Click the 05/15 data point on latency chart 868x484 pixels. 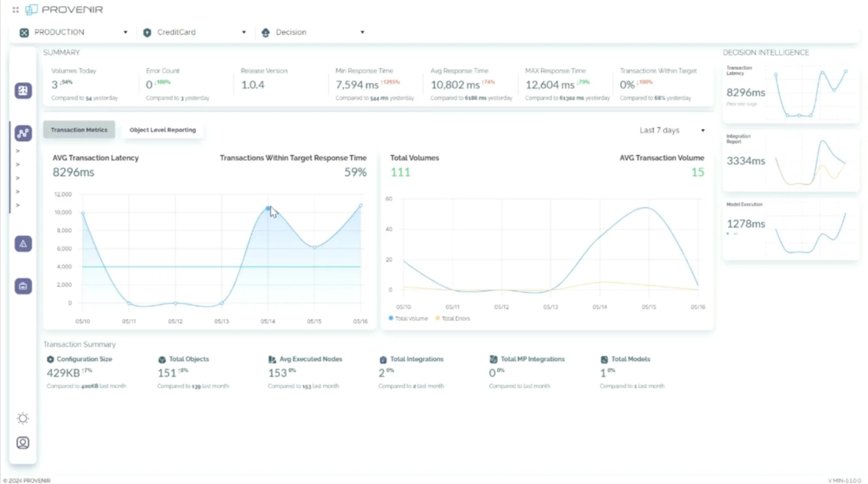pyautogui.click(x=314, y=247)
